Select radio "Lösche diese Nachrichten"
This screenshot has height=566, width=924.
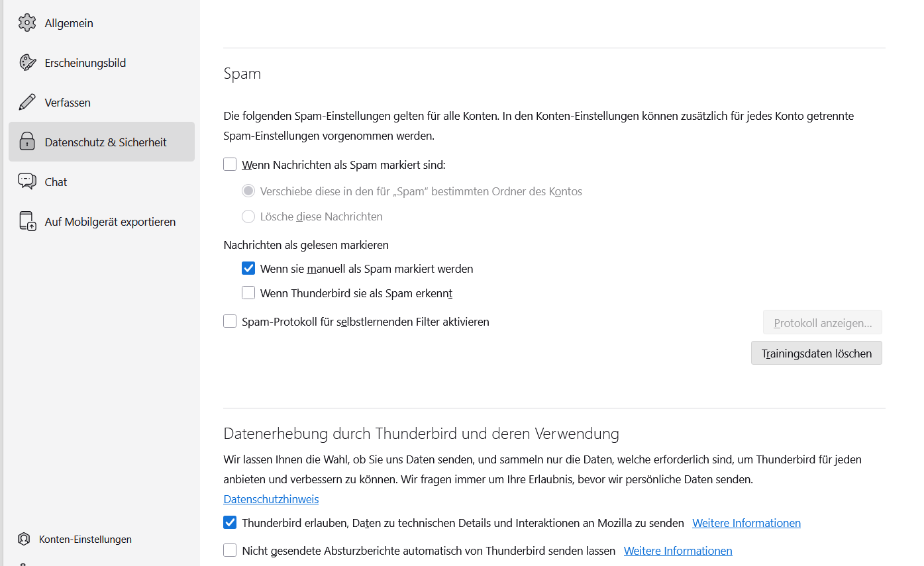(x=248, y=216)
